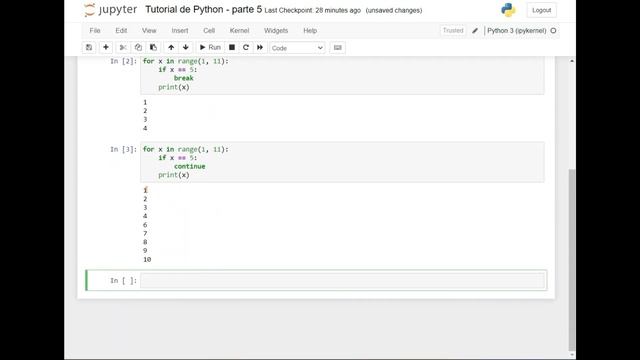Image resolution: width=640 pixels, height=360 pixels.
Task: Click the Jupyter logo
Action: click(110, 10)
